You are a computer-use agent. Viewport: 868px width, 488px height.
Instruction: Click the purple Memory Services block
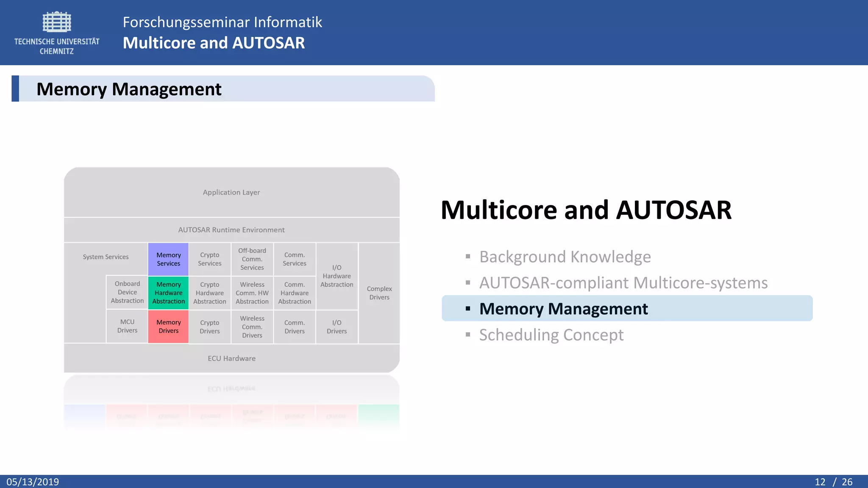pyautogui.click(x=168, y=259)
